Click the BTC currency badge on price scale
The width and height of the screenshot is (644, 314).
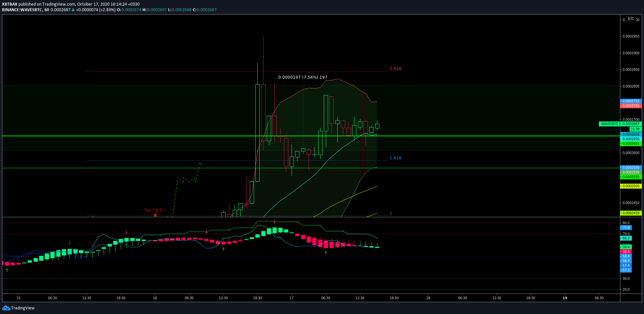[631, 19]
